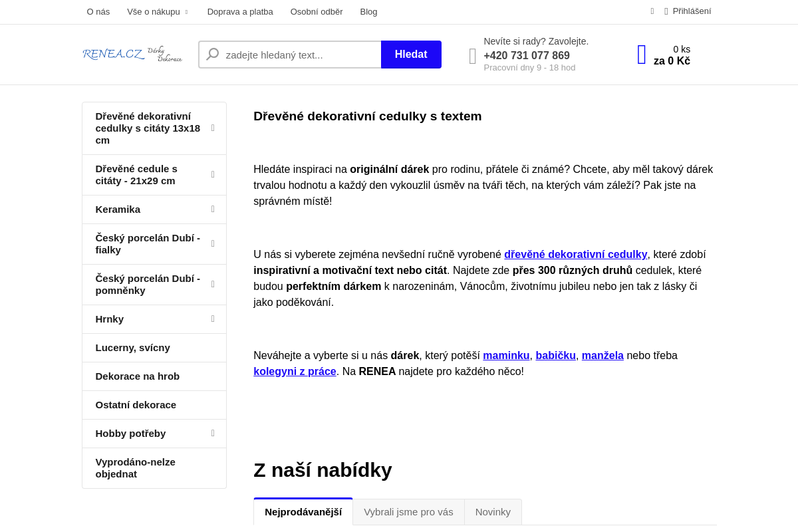Expand the Keramika category arrow
Viewport: 798px width, 532px height.
pos(213,209)
